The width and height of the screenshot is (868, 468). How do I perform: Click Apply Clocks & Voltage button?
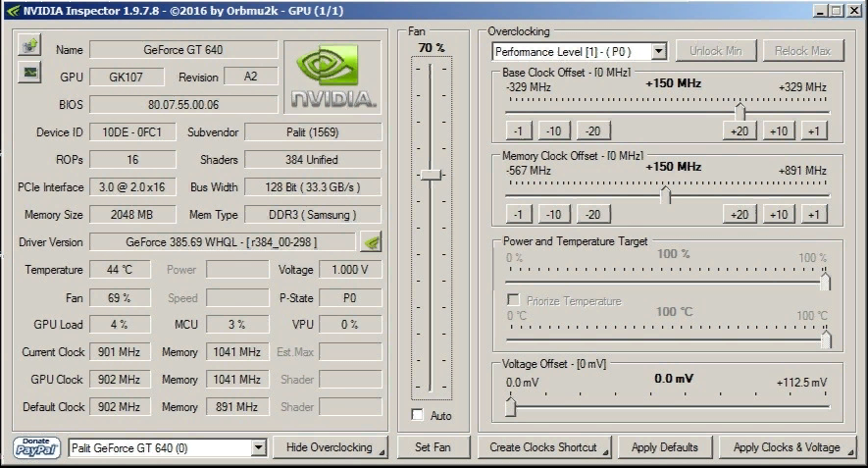787,447
